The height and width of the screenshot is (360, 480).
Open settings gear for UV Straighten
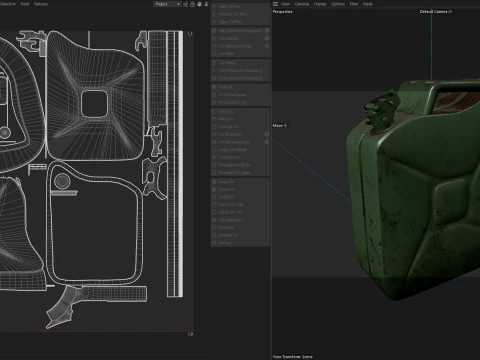click(x=267, y=134)
